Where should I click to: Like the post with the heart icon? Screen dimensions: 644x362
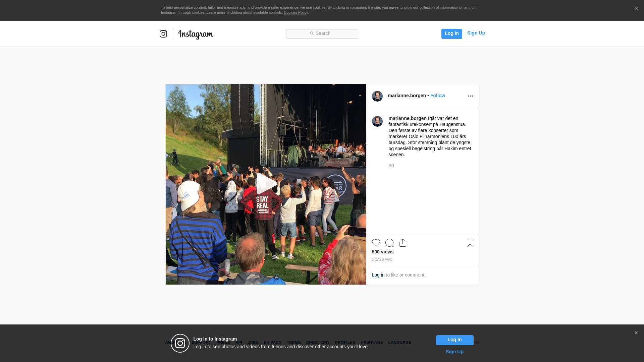376,243
